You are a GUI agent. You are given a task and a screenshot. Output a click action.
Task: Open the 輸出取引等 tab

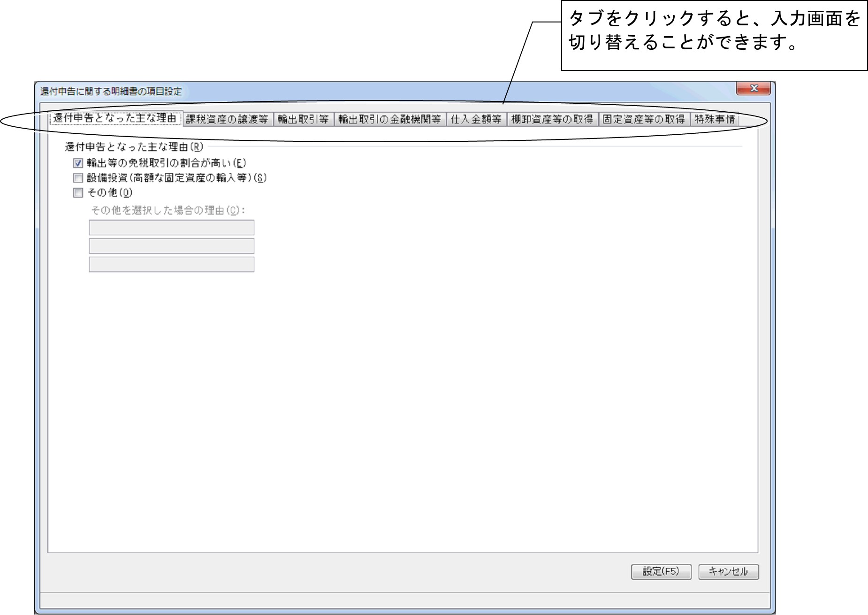[x=303, y=120]
